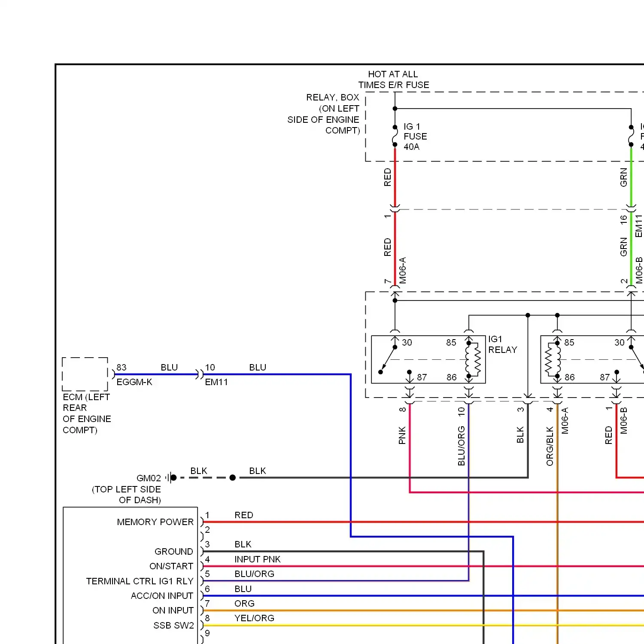Viewport: 644px width, 644px height.
Task: Click terminal 30 of the IG1 RELAY
Action: click(x=407, y=343)
